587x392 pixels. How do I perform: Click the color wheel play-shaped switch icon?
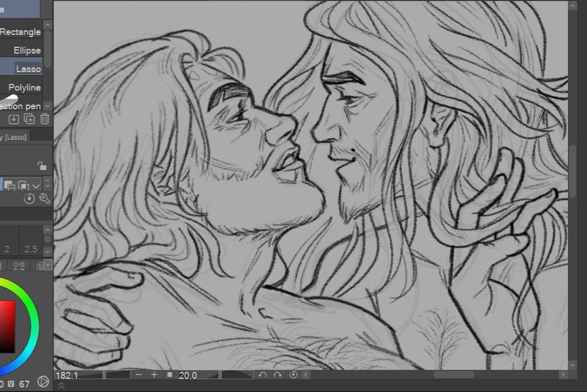[x=43, y=381]
